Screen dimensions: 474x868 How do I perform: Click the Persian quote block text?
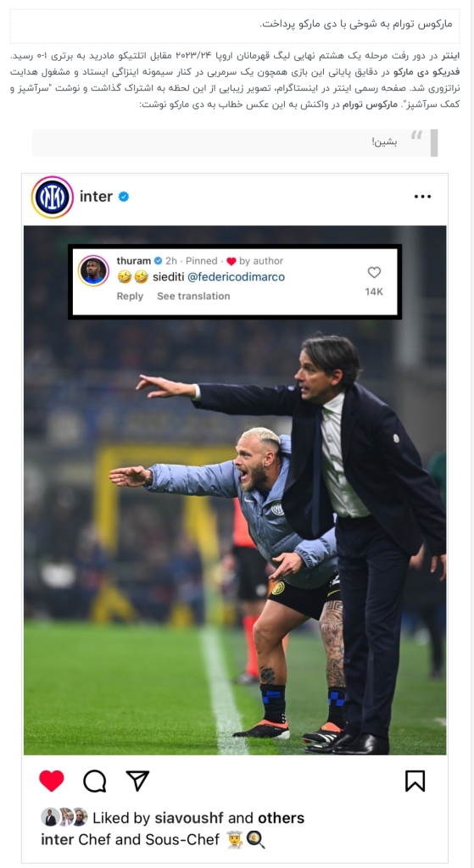(384, 142)
